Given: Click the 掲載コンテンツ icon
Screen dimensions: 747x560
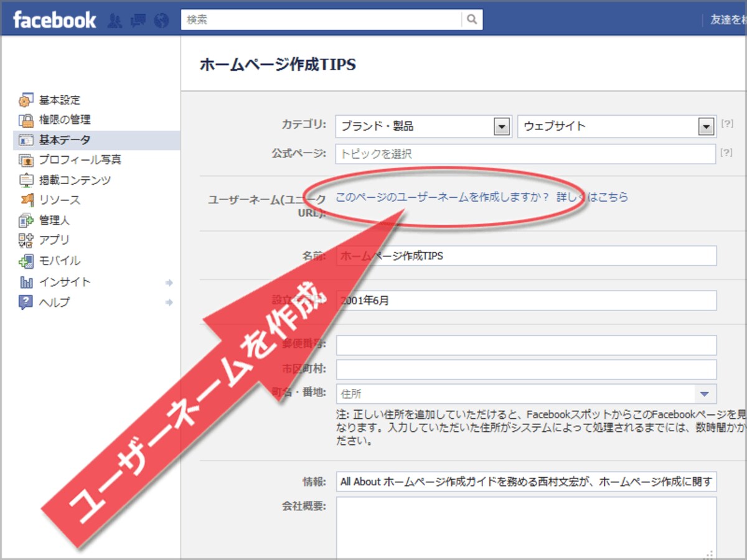Looking at the screenshot, I should pyautogui.click(x=26, y=180).
